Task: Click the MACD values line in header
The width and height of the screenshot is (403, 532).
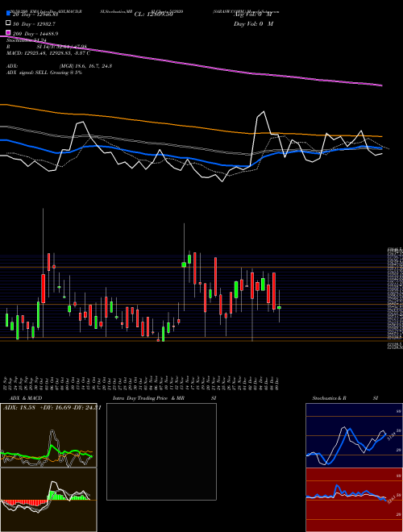Action: [48, 53]
